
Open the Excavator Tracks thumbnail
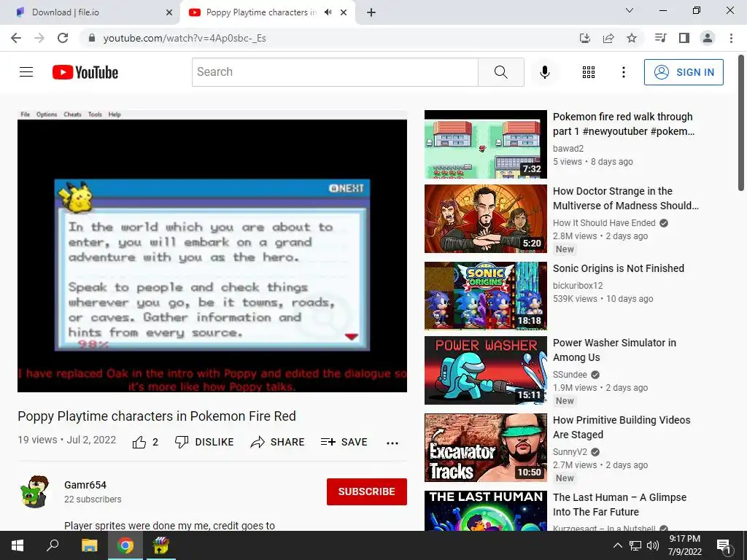(485, 448)
